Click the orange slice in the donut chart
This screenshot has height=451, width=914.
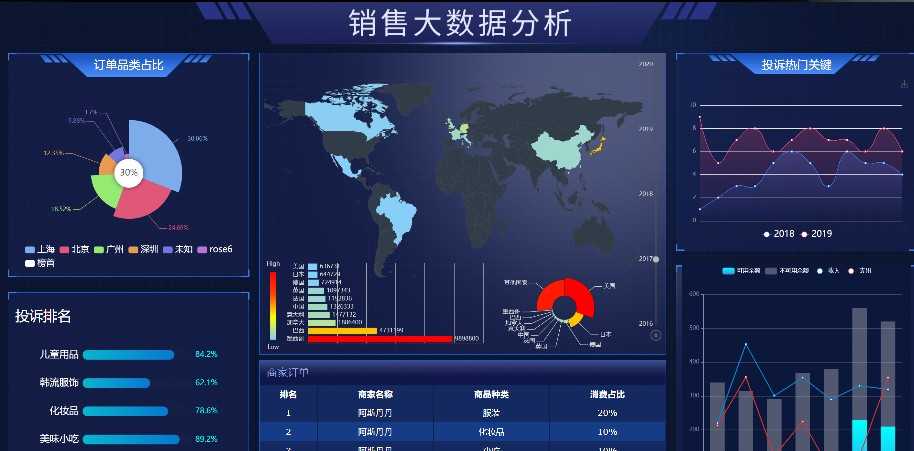(576, 320)
